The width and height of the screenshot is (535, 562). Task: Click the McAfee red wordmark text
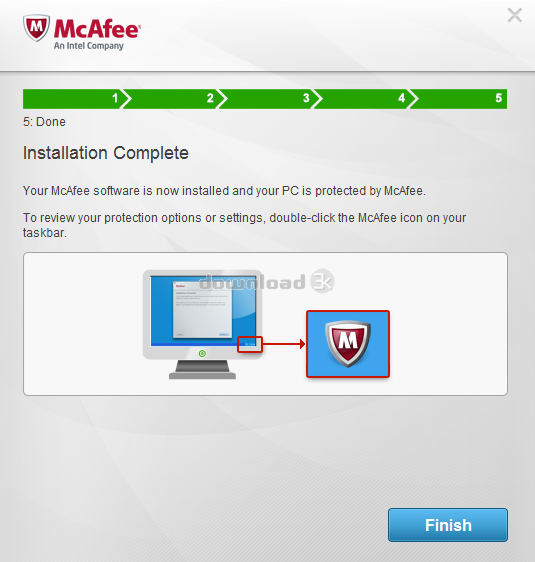pyautogui.click(x=97, y=29)
